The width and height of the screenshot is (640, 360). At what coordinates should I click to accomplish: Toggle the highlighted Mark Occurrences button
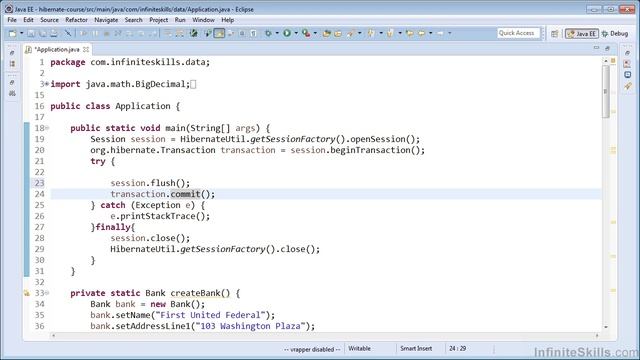tap(219, 33)
